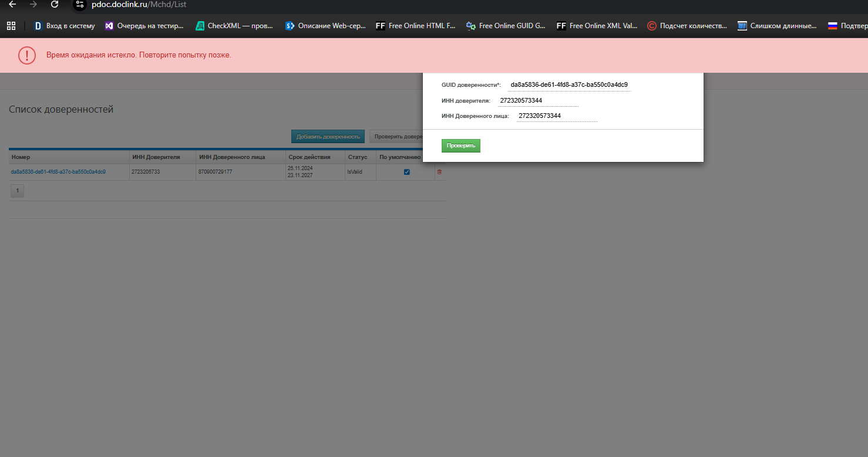The image size is (868, 457).
Task: Open 'Очередь на тестир...' bookmark
Action: tap(144, 26)
